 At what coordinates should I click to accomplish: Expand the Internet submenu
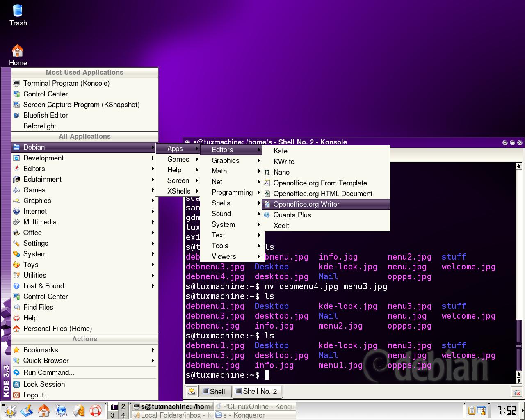(x=84, y=211)
